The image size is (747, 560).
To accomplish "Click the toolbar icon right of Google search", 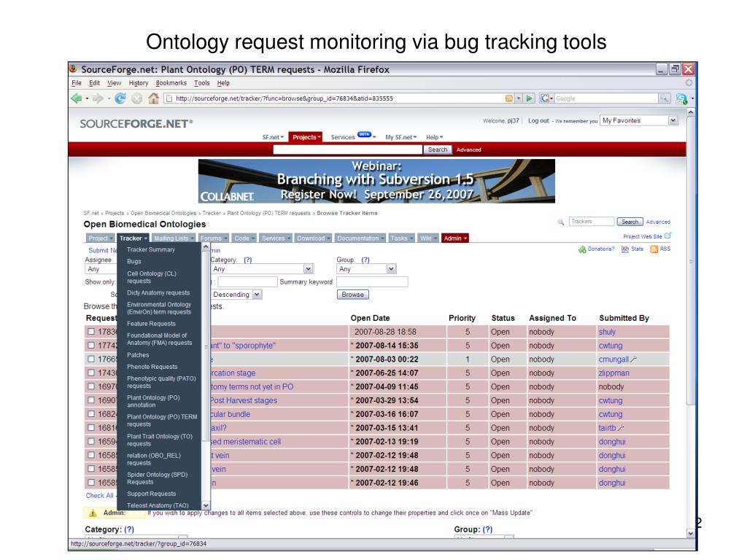I will tap(682, 98).
